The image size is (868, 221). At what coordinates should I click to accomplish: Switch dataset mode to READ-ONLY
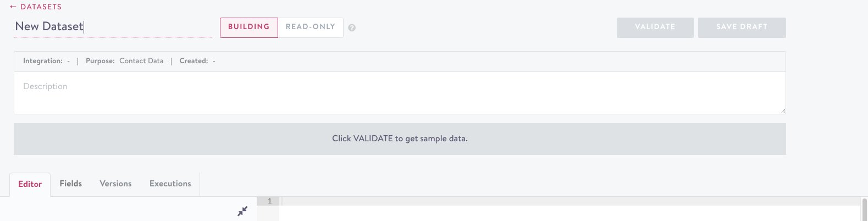311,27
